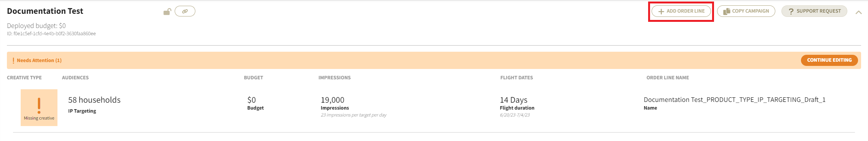Click the $0 budget value
Viewport: 868px width, 141px height.
click(x=252, y=100)
